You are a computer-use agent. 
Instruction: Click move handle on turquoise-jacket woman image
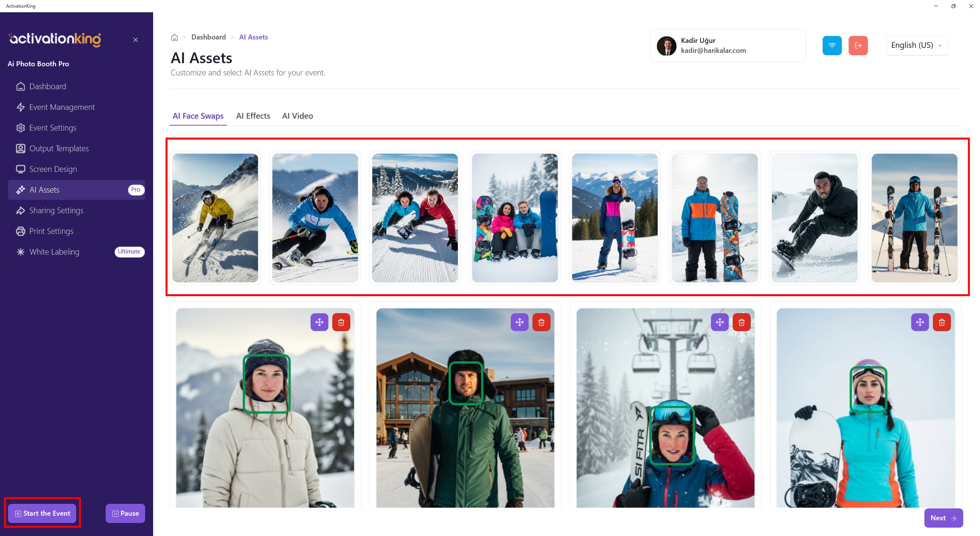920,322
